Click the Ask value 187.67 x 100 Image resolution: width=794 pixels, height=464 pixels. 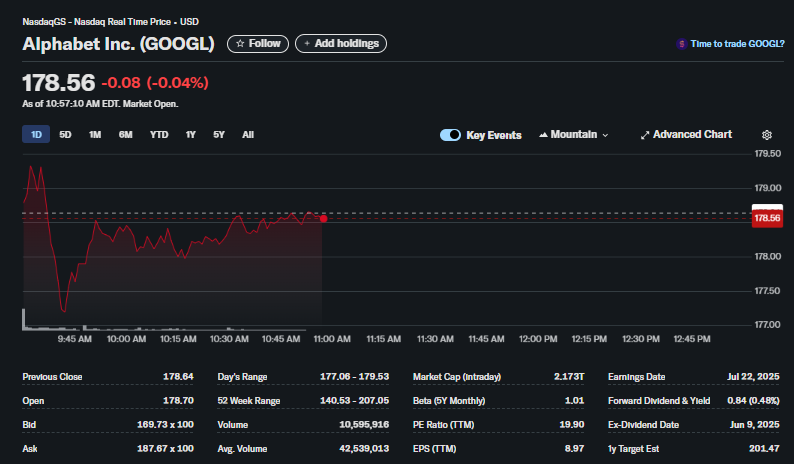click(x=165, y=449)
